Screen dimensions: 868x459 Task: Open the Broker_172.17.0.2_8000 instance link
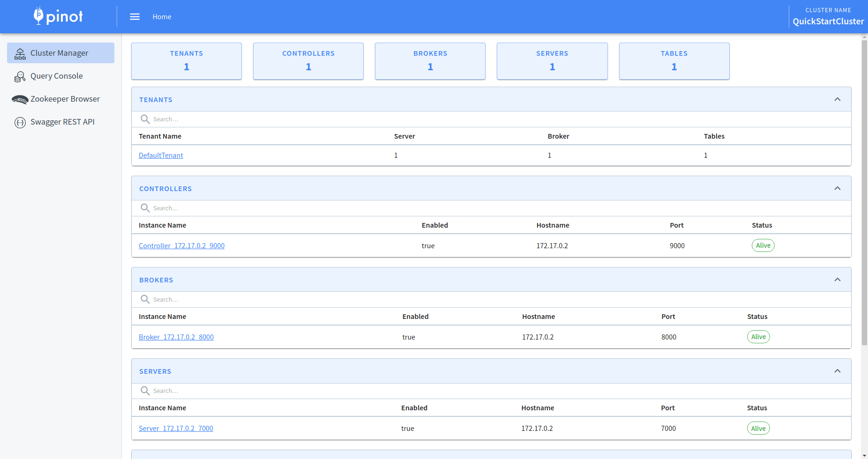[x=176, y=337]
